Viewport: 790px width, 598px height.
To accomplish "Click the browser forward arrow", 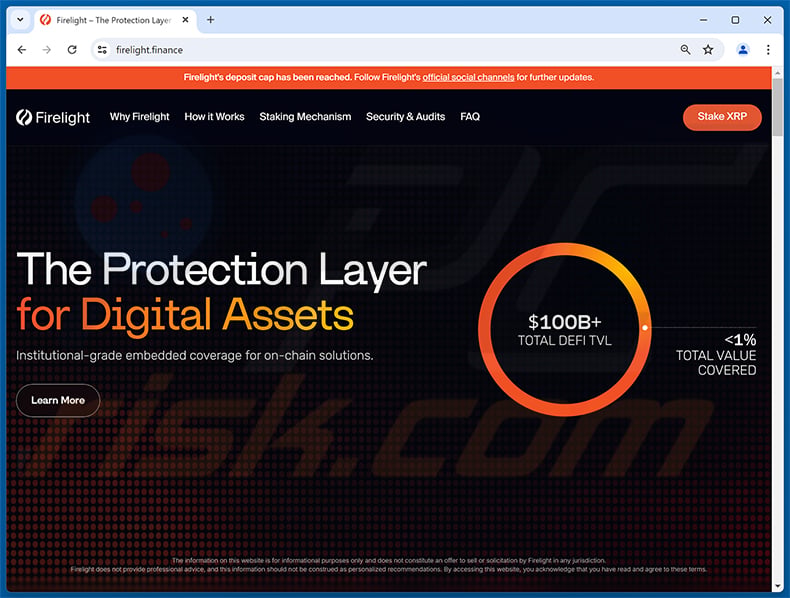I will pos(47,49).
